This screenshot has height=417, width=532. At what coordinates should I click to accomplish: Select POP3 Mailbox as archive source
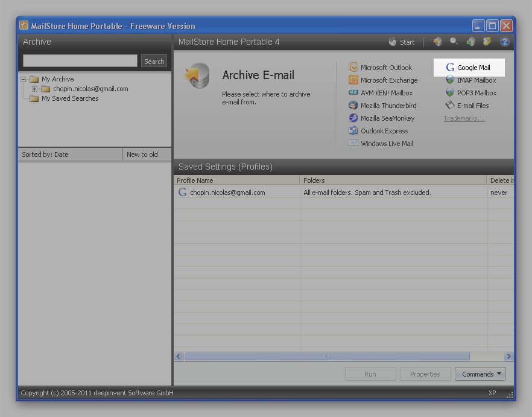pyautogui.click(x=471, y=93)
